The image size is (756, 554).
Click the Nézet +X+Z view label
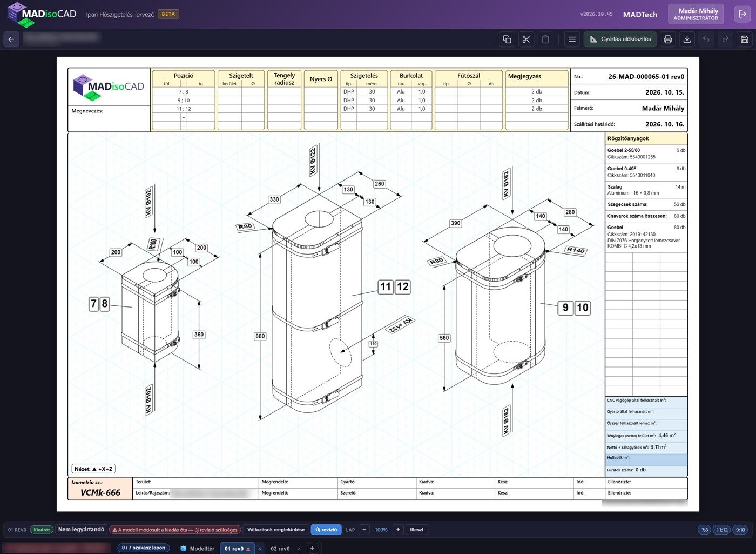93,469
